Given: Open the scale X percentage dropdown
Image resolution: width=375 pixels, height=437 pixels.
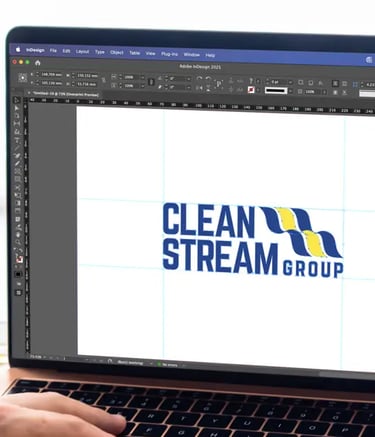Looking at the screenshot, I should pyautogui.click(x=142, y=77).
